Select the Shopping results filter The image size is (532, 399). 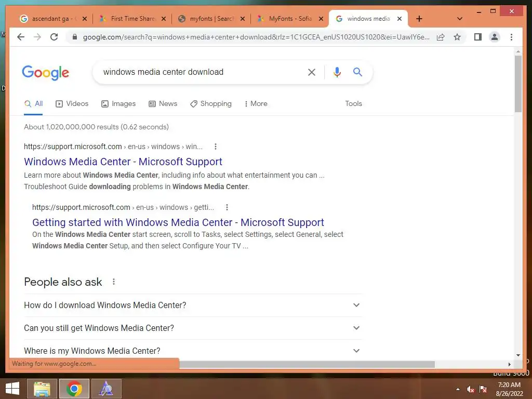click(x=211, y=104)
